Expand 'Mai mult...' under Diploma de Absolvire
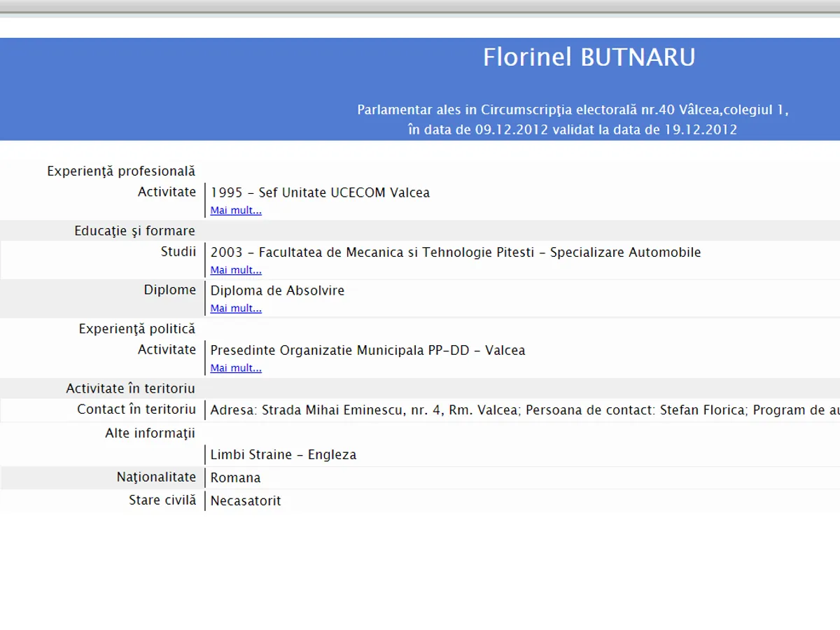The height and width of the screenshot is (630, 840). [236, 308]
